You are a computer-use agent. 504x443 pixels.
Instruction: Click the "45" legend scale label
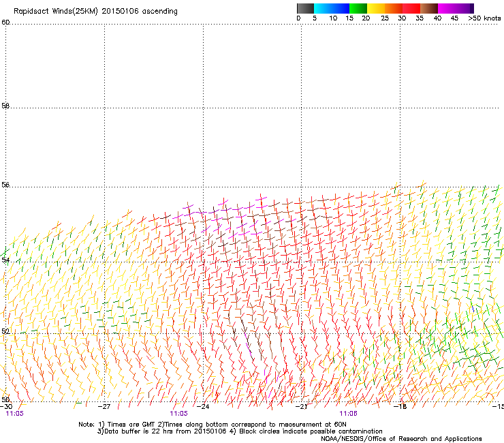[454, 18]
